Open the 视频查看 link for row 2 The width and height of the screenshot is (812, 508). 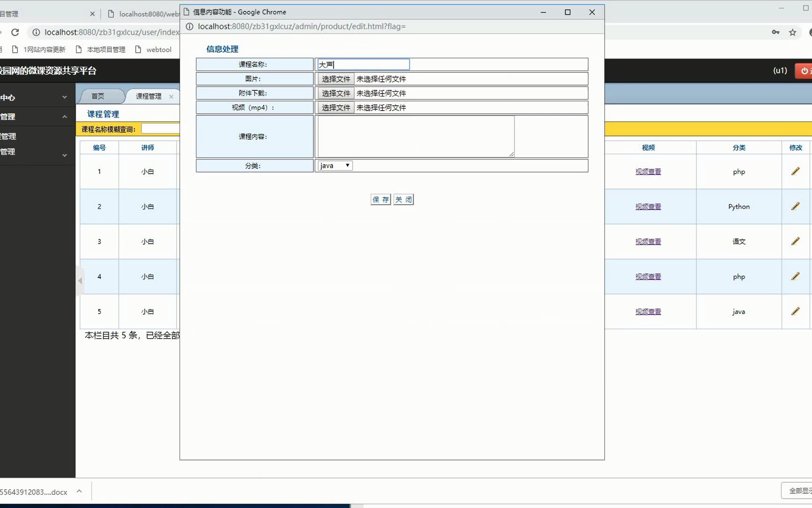click(x=648, y=206)
